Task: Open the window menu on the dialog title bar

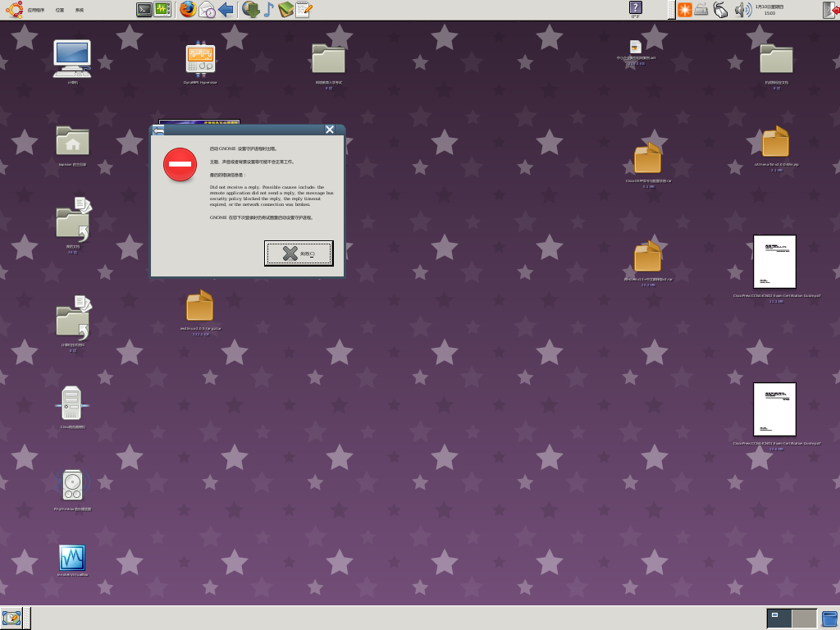Action: pyautogui.click(x=158, y=130)
